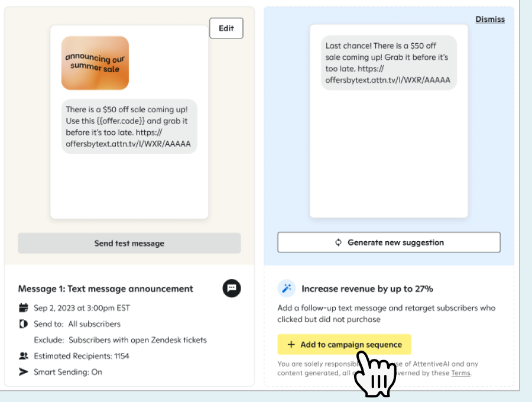Click the Smart Sending: On setting
The width and height of the screenshot is (532, 402).
[x=68, y=372]
